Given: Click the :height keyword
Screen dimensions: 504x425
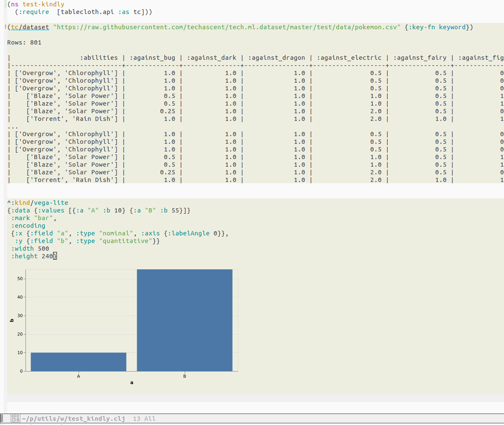Looking at the screenshot, I should 25,256.
